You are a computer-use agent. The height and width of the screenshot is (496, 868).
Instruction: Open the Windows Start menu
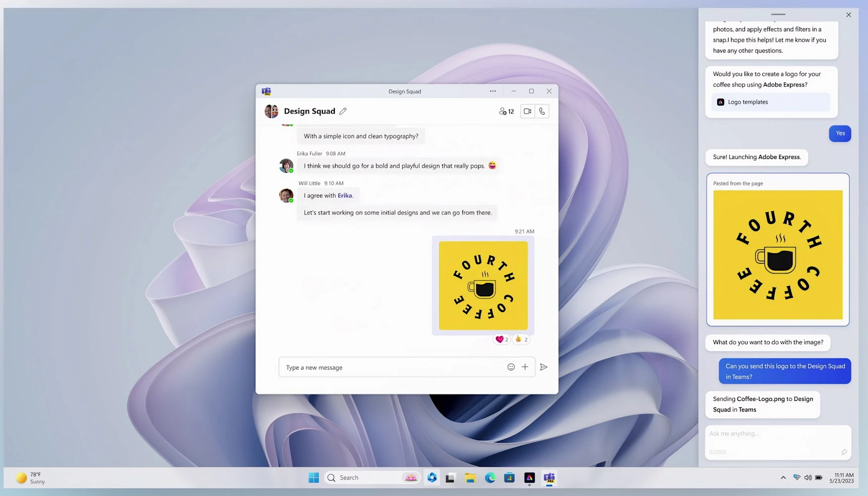pos(313,478)
